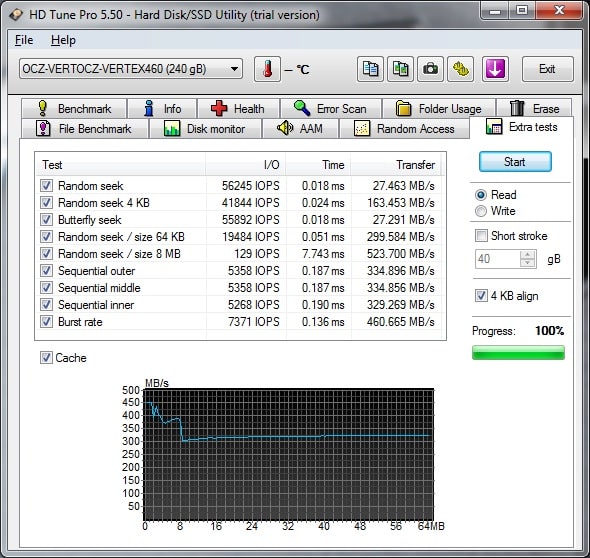The height and width of the screenshot is (558, 590).
Task: Copy text results to clipboard icon
Action: click(370, 69)
